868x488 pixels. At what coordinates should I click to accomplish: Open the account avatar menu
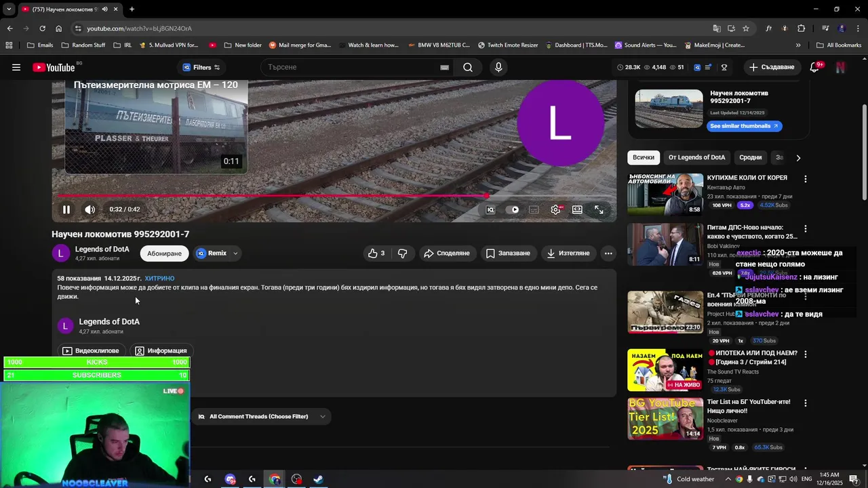[x=841, y=67]
